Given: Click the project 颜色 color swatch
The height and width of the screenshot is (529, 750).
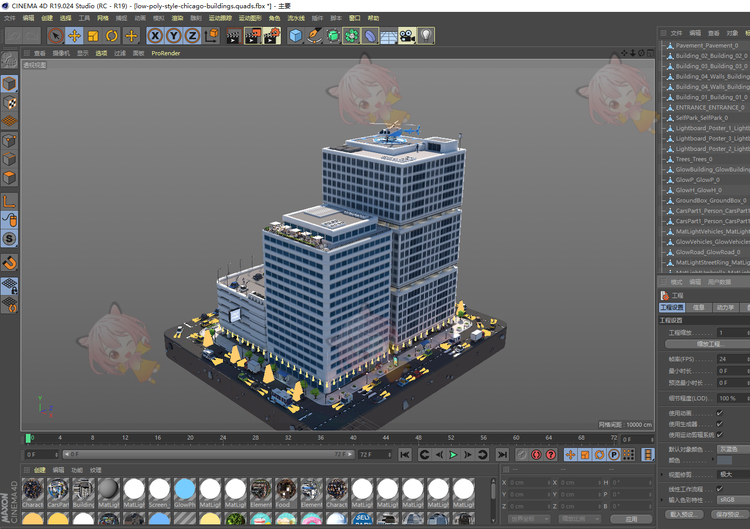Looking at the screenshot, I should 725,460.
